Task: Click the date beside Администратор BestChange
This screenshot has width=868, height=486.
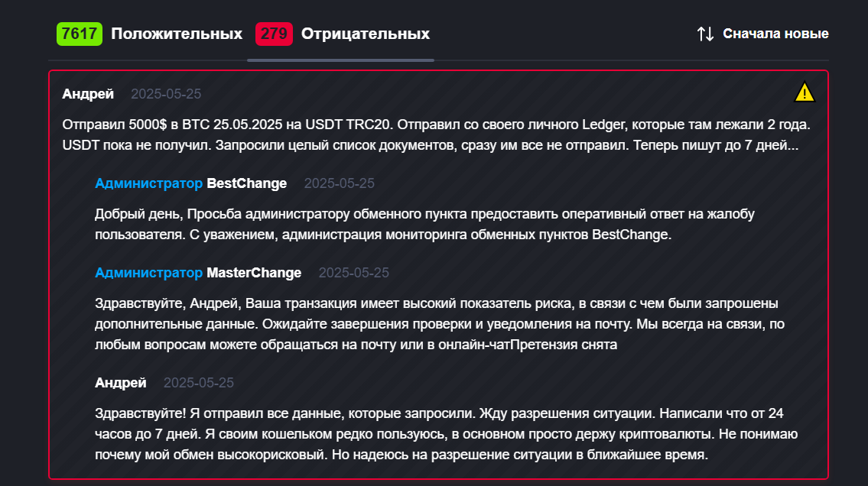Action: [339, 183]
